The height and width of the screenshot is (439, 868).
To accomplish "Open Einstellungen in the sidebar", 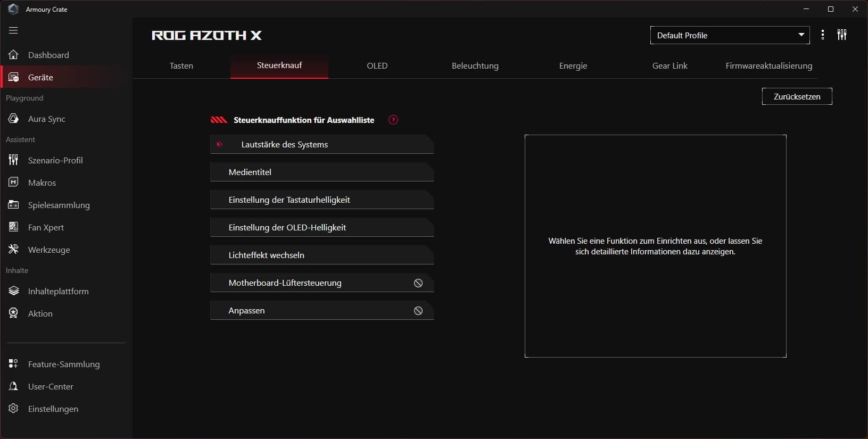I will pyautogui.click(x=53, y=409).
